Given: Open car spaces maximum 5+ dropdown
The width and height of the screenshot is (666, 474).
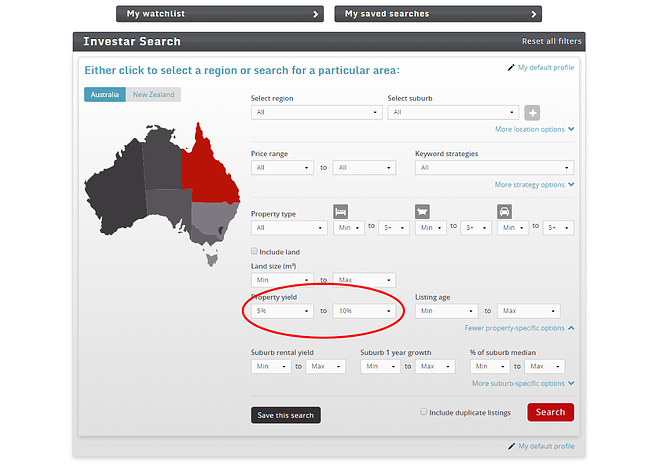Looking at the screenshot, I should coord(558,228).
